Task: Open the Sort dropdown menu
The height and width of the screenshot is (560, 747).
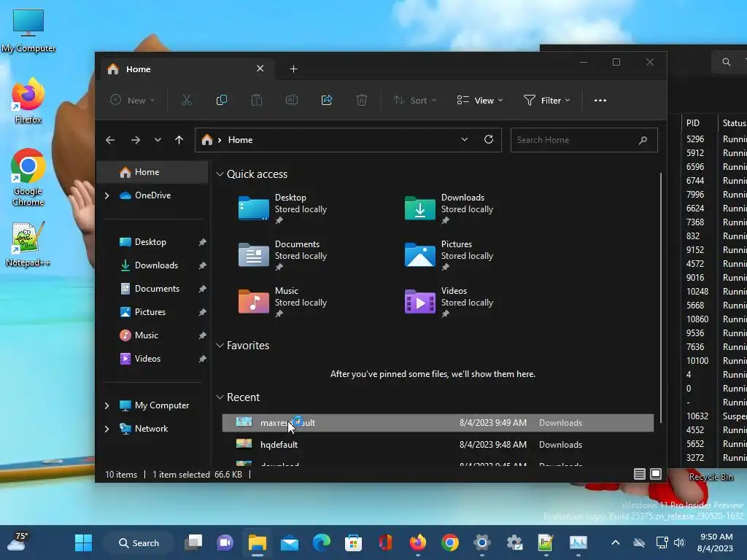Action: (414, 101)
